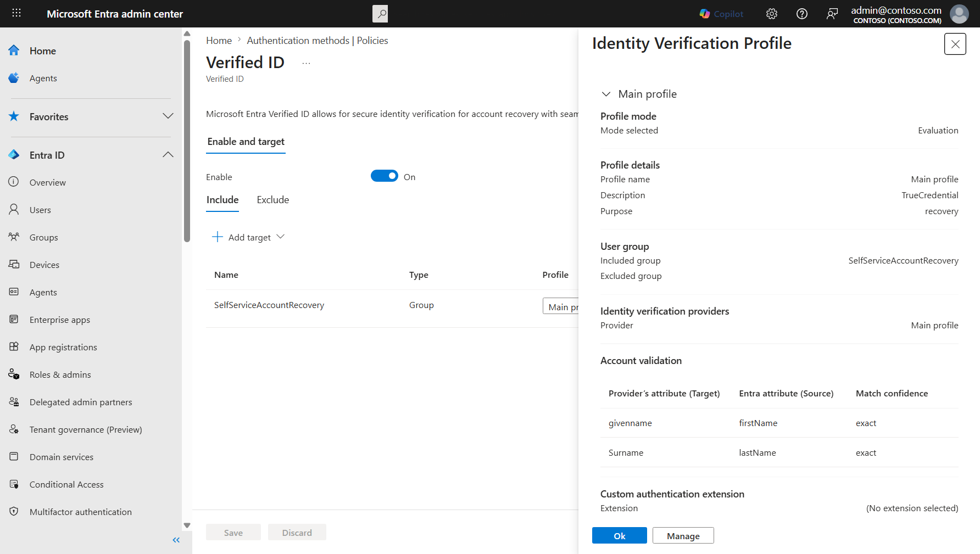980x554 pixels.
Task: Click the sidebar scroll down arrow
Action: point(187,525)
